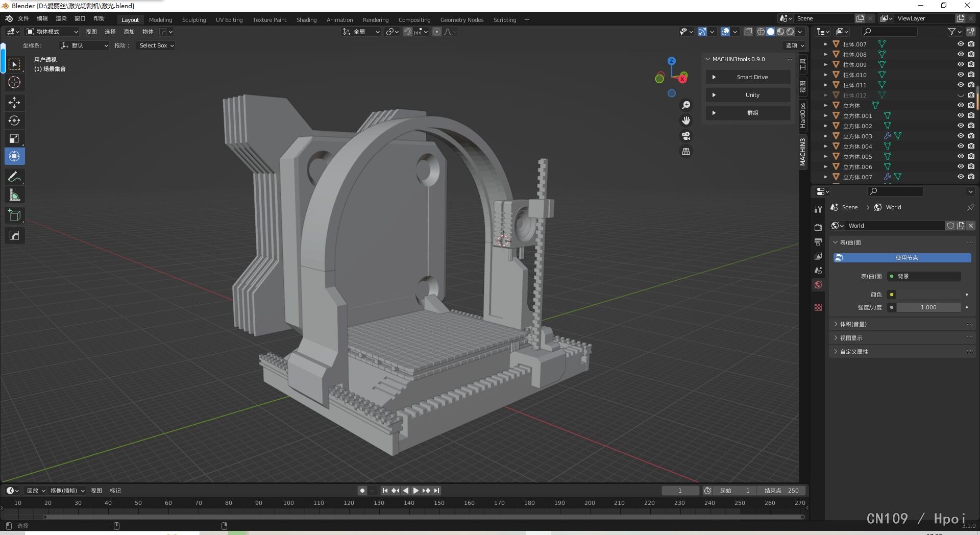Toggle visibility of 立方体.003
This screenshot has height=535, width=980.
(x=960, y=136)
